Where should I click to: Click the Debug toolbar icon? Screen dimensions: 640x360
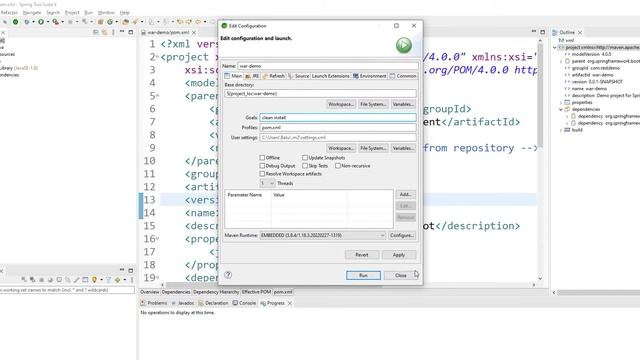pos(27,22)
